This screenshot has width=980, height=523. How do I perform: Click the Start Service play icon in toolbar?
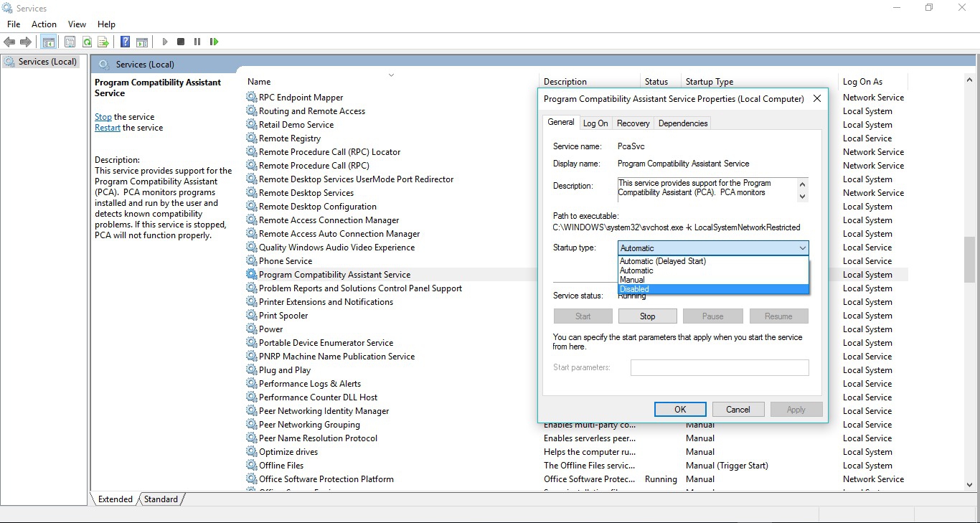(x=165, y=42)
